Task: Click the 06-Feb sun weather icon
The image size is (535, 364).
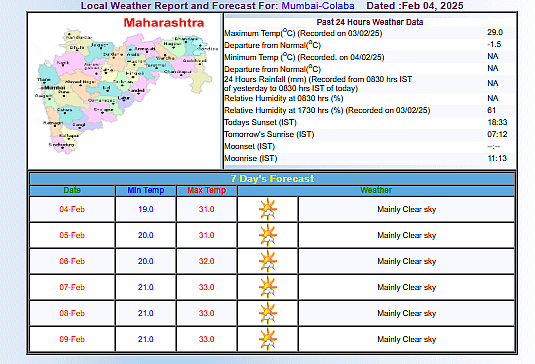Action: (268, 261)
